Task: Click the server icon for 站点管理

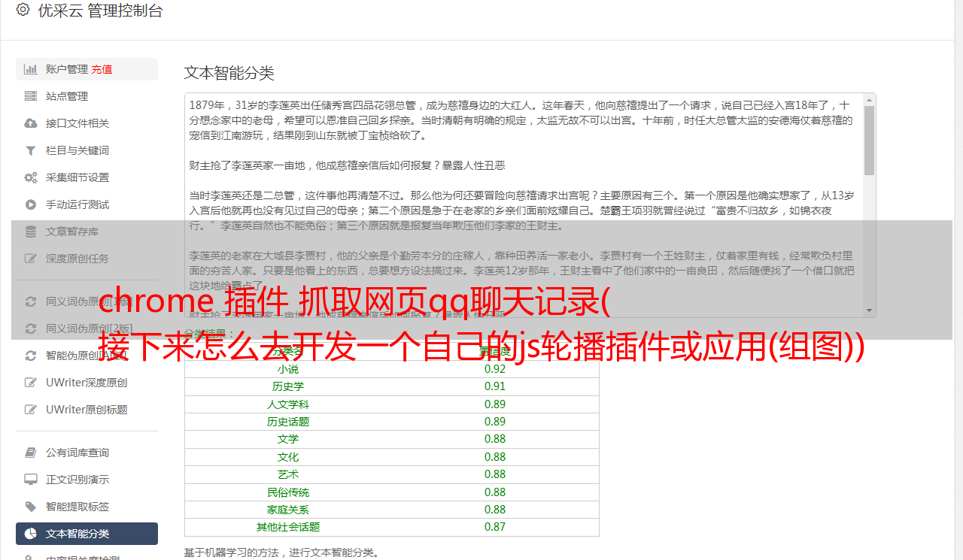Action: pos(30,96)
